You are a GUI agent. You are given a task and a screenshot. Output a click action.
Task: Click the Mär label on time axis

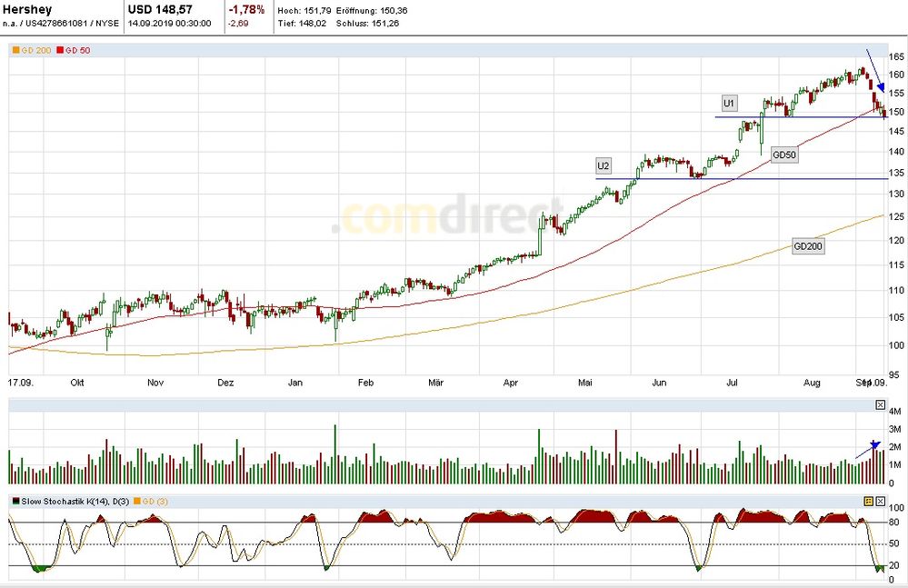(x=435, y=383)
